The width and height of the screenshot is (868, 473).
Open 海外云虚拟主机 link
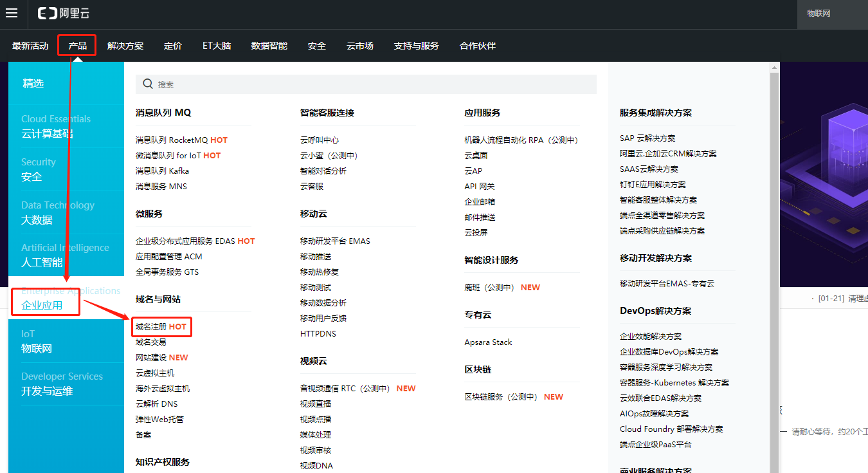point(163,388)
